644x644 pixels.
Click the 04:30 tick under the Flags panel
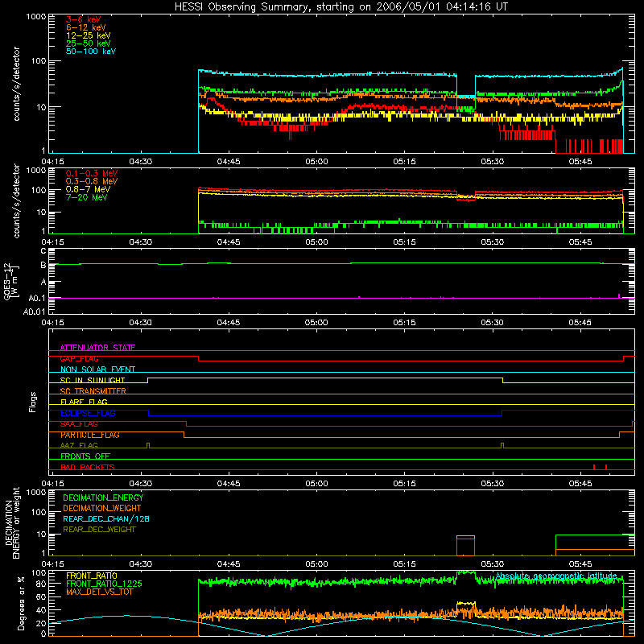(140, 484)
